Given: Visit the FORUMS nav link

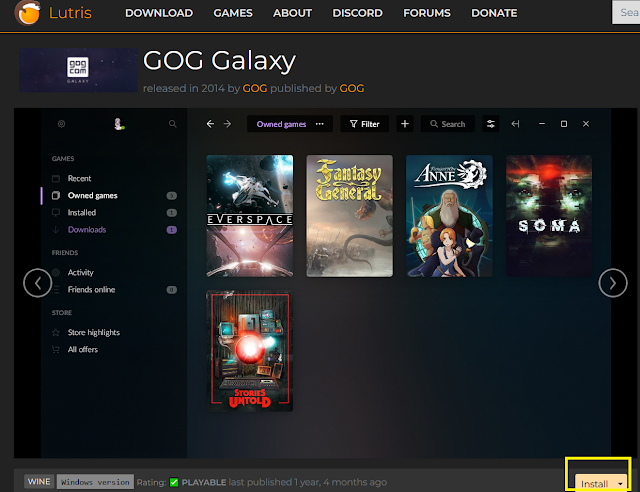Looking at the screenshot, I should tap(427, 13).
